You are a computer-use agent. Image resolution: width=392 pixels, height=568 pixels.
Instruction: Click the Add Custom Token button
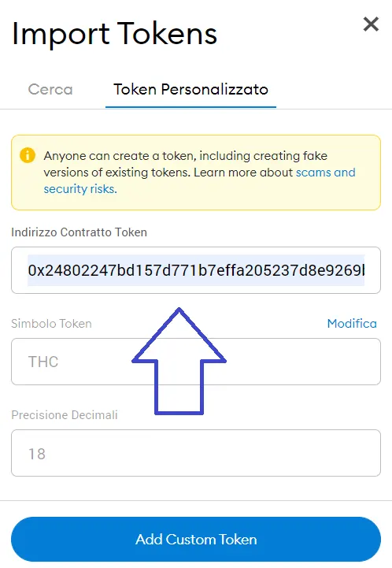coord(196,540)
